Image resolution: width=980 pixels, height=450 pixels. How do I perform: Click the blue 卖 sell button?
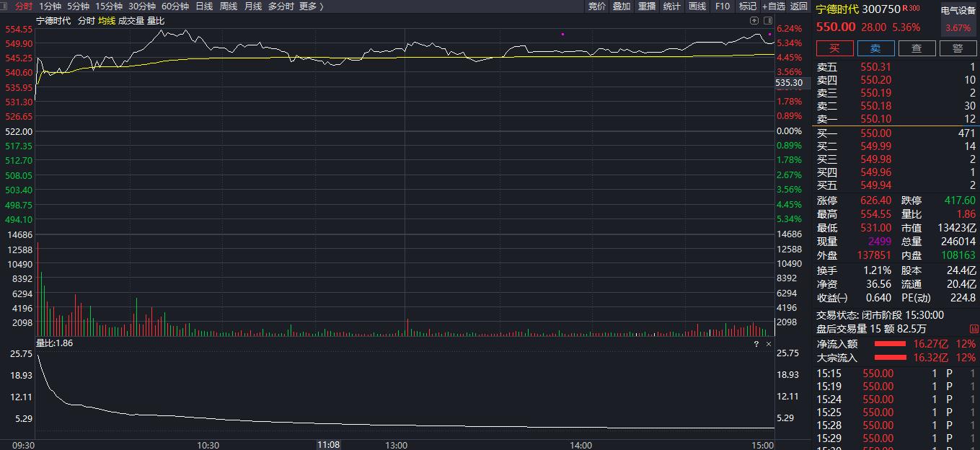pos(876,48)
